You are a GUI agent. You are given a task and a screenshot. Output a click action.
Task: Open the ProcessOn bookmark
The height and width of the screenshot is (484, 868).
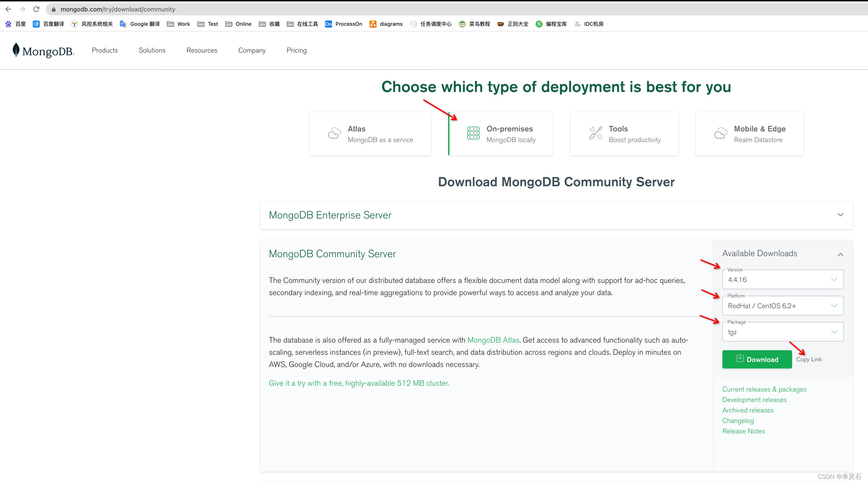tap(344, 24)
